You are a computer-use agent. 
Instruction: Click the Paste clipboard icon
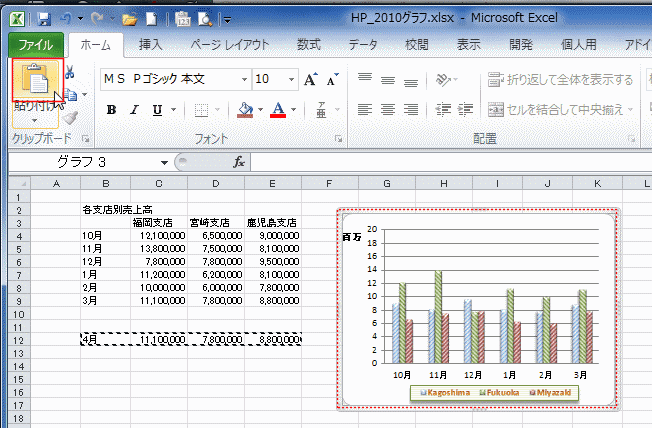pyautogui.click(x=37, y=81)
